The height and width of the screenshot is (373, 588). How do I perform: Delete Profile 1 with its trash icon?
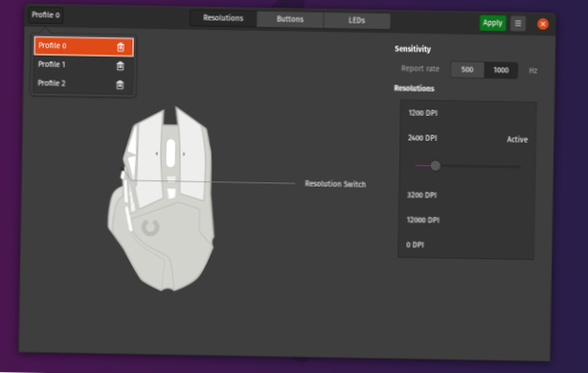pos(120,66)
